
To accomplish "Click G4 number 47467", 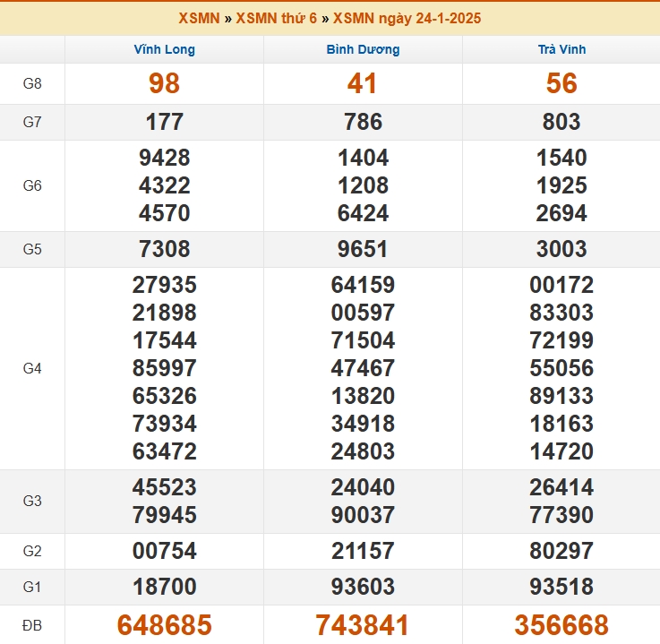I will [364, 368].
